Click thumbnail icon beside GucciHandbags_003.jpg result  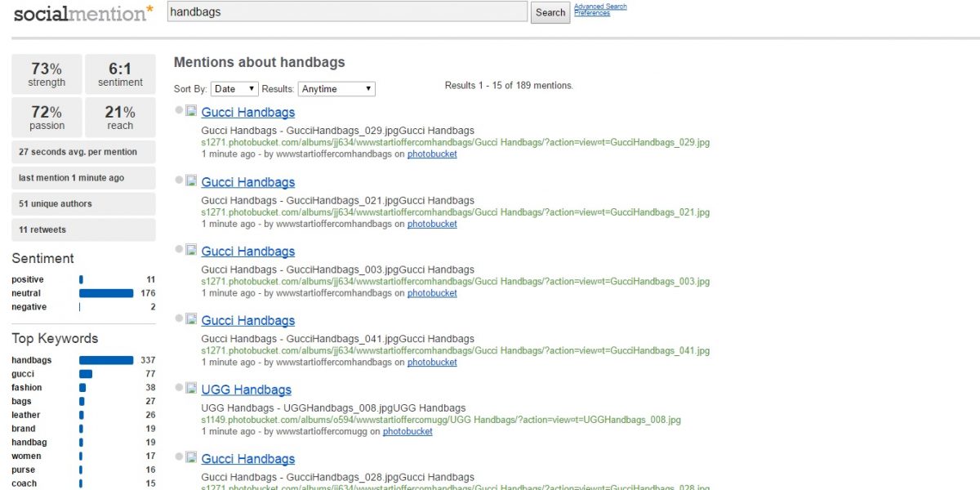tap(191, 250)
